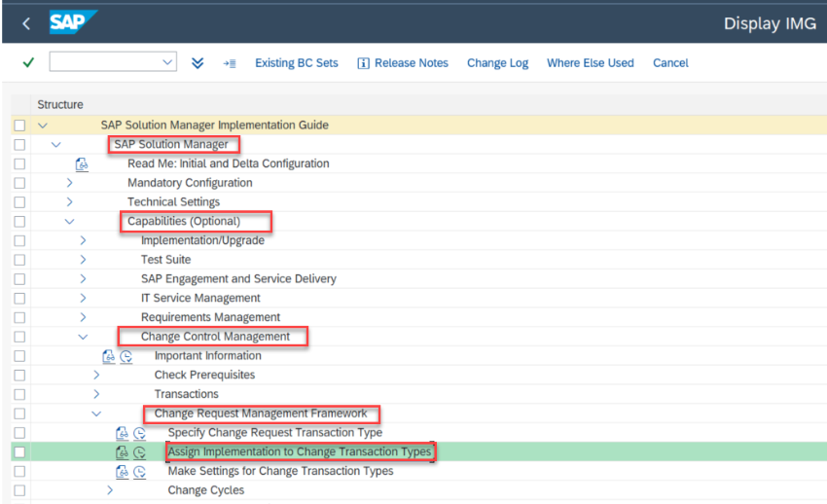Expand Test Suite node

point(83,260)
